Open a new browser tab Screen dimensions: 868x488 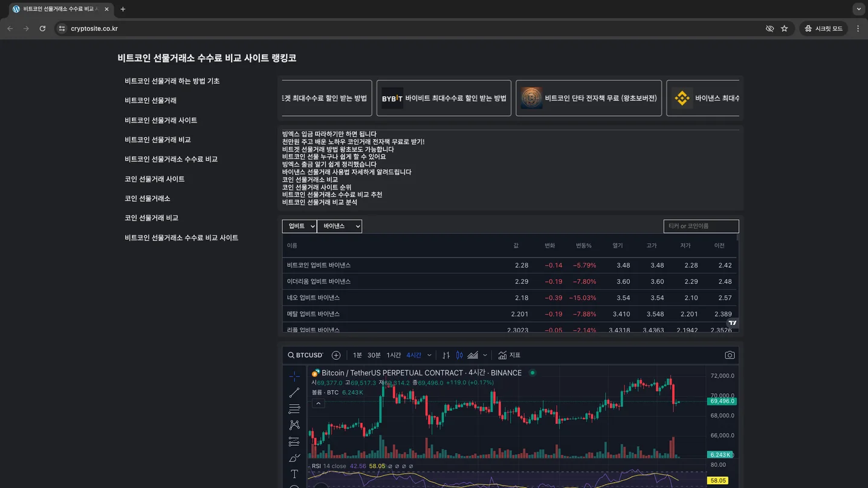click(123, 9)
